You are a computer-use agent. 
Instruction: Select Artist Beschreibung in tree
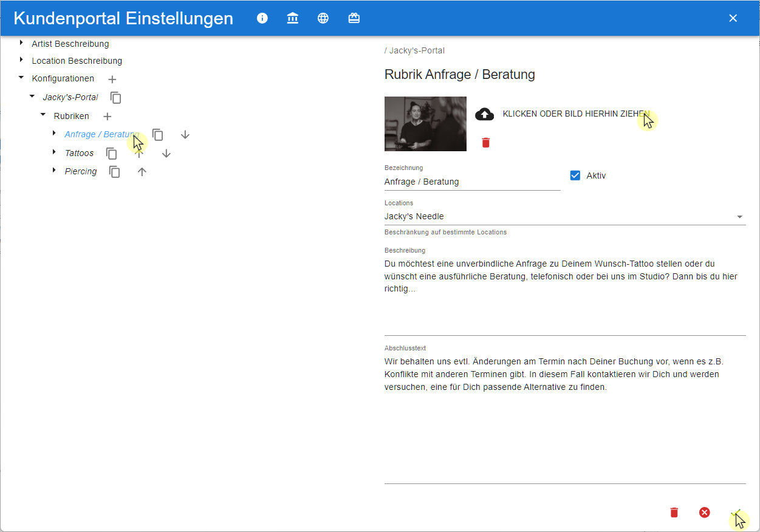70,44
